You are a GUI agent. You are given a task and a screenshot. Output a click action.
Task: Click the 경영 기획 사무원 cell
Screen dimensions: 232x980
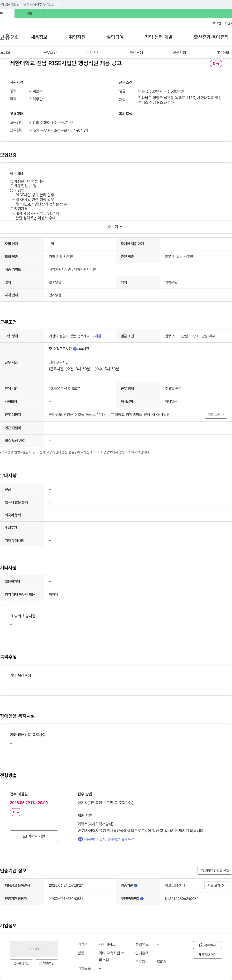tap(61, 257)
